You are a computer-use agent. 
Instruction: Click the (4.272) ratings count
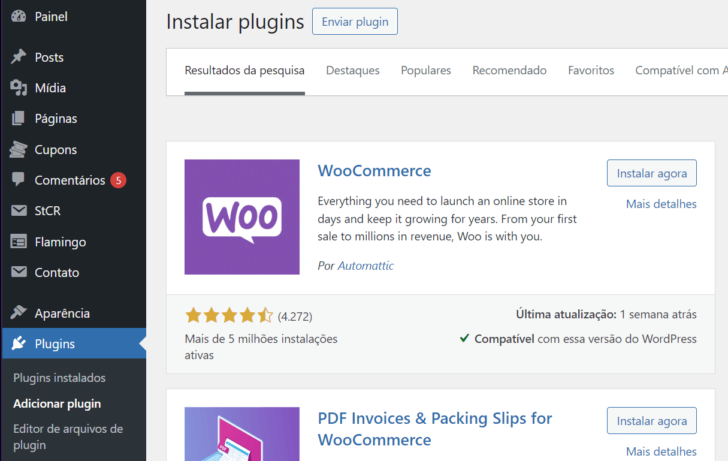click(x=295, y=317)
